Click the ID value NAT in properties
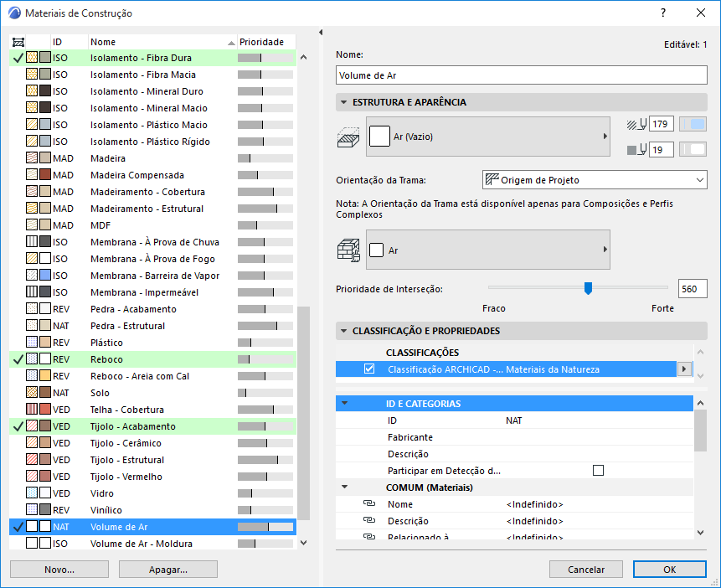 pyautogui.click(x=513, y=420)
